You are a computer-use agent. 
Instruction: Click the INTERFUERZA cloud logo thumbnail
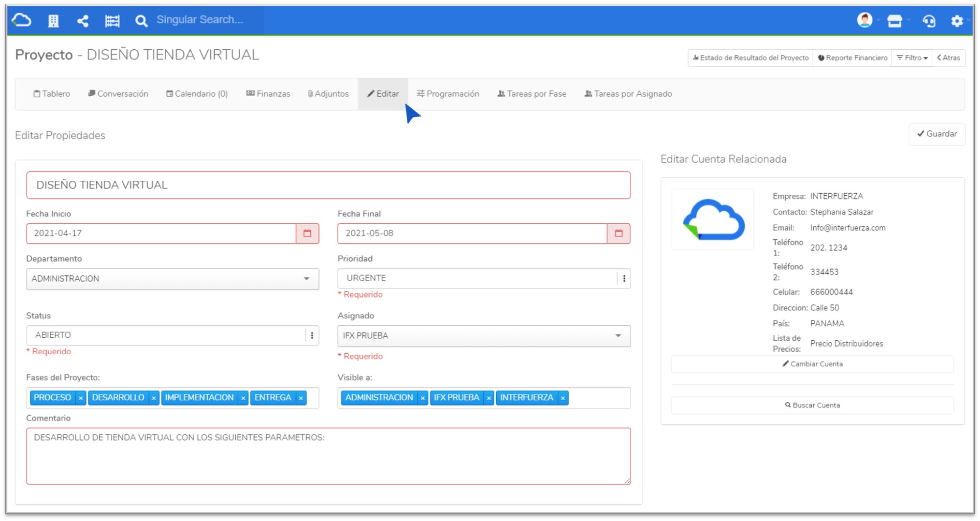pyautogui.click(x=713, y=219)
